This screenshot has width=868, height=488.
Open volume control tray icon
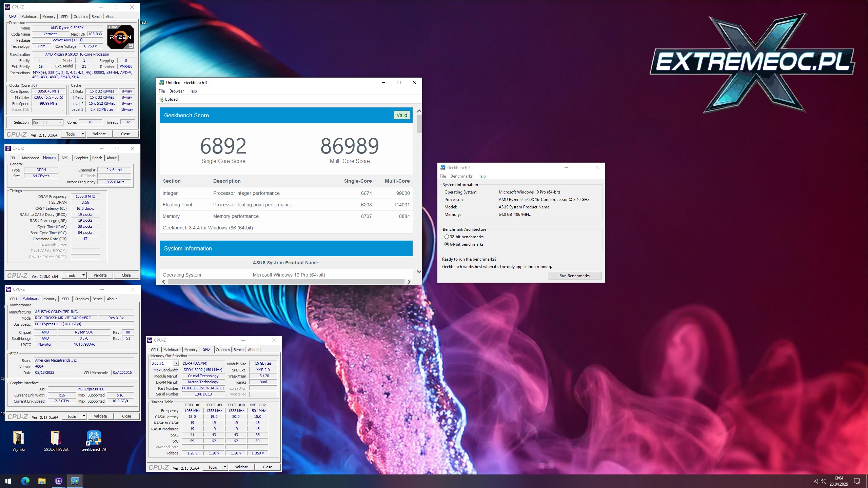[x=824, y=481]
